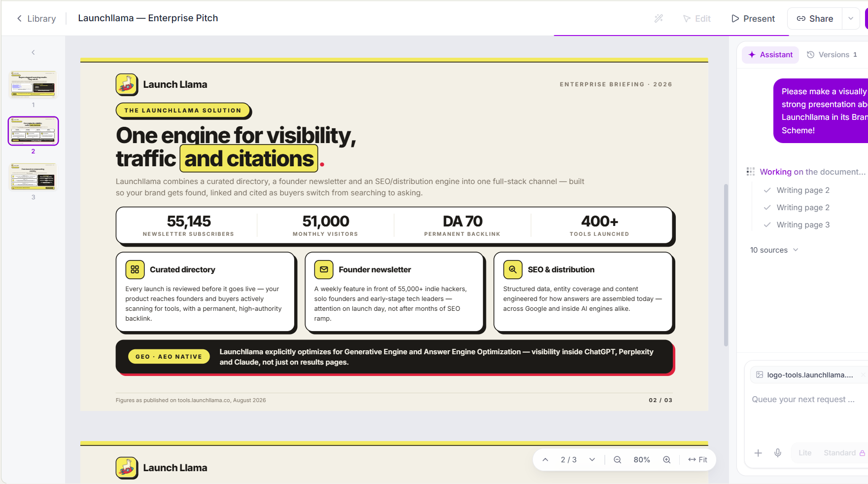Switch to the Versions tab
Viewport: 868px width, 484px height.
832,55
